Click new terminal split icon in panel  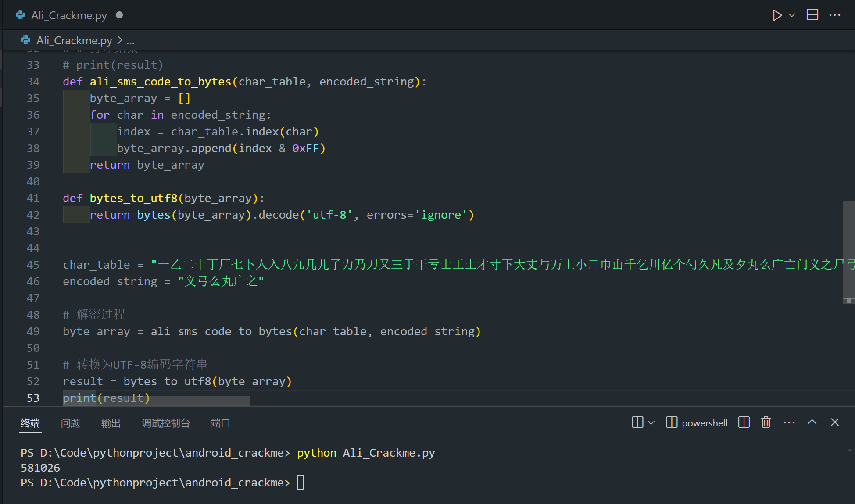tap(637, 422)
